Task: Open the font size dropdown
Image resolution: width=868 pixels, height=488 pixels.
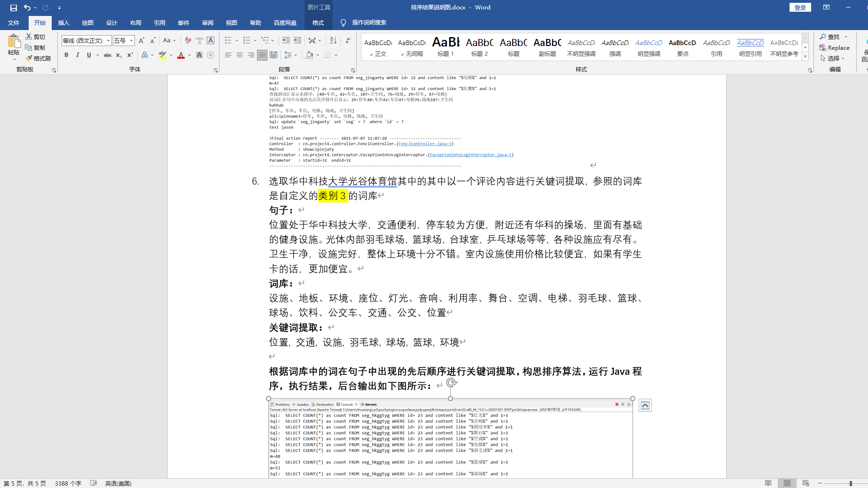Action: click(x=132, y=40)
